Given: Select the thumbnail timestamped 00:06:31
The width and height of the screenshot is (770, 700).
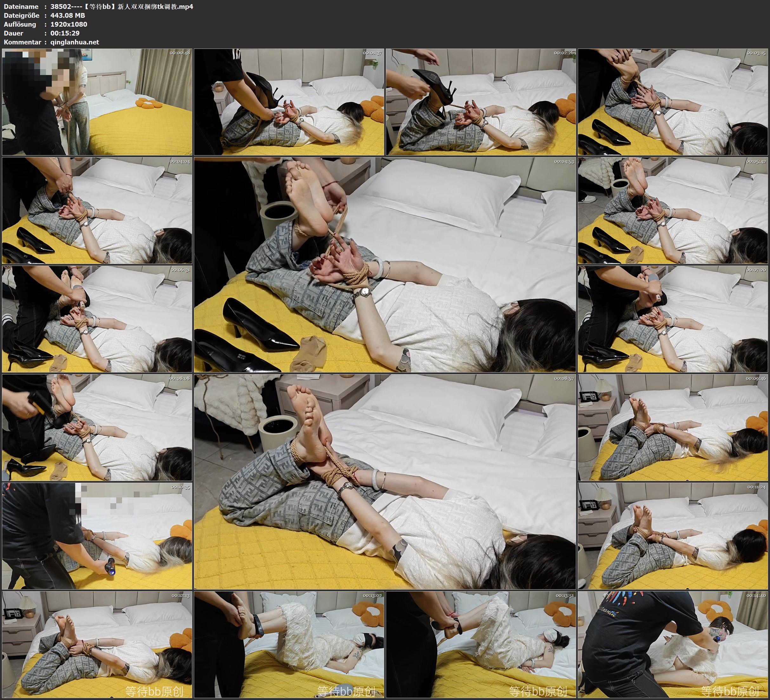Looking at the screenshot, I should 97,319.
